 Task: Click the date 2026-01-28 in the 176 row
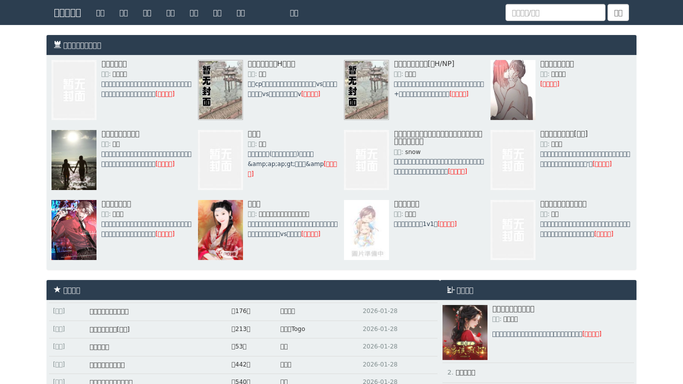380,311
